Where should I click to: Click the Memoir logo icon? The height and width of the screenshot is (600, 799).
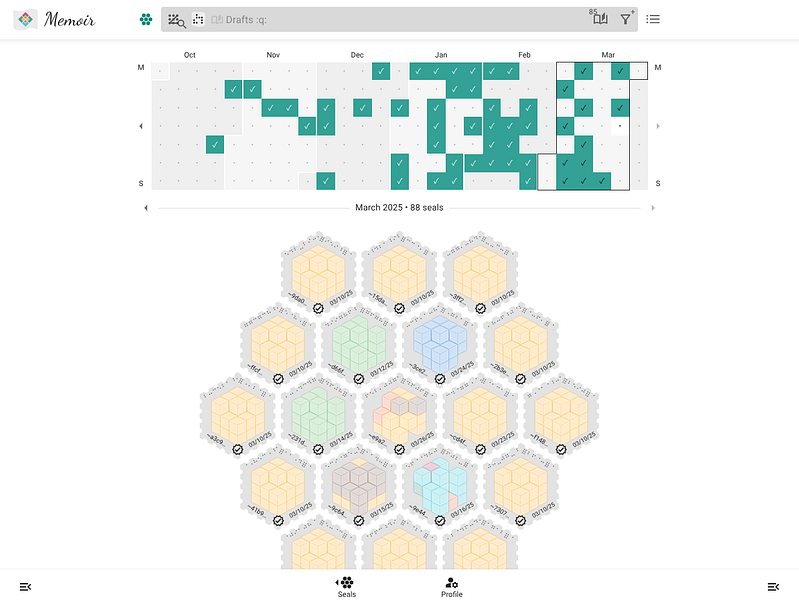[x=25, y=19]
